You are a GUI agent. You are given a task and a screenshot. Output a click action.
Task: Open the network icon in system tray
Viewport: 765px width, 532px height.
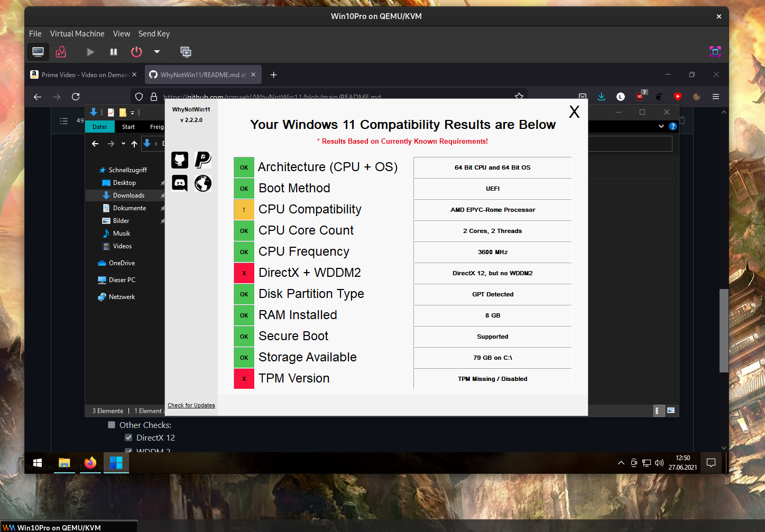coord(647,463)
